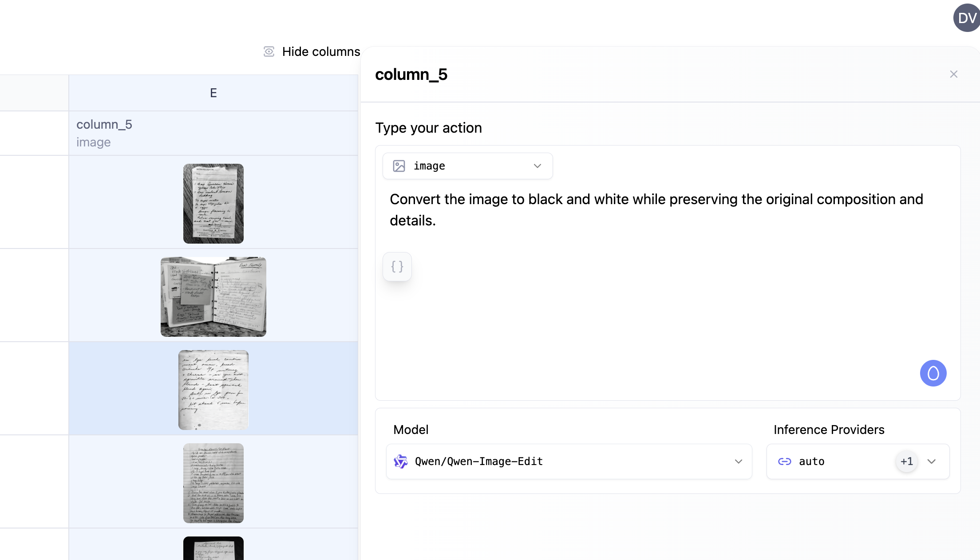Open the DV user avatar menu

tap(966, 18)
